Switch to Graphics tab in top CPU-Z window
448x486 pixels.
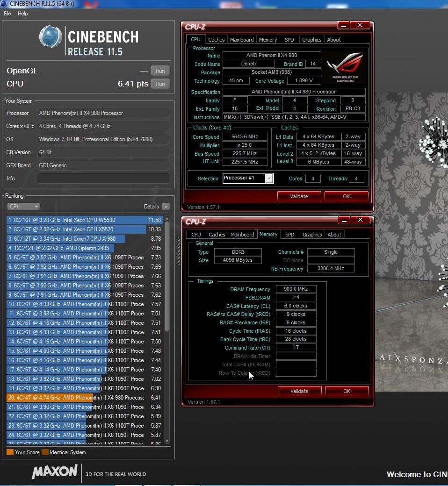coord(311,40)
